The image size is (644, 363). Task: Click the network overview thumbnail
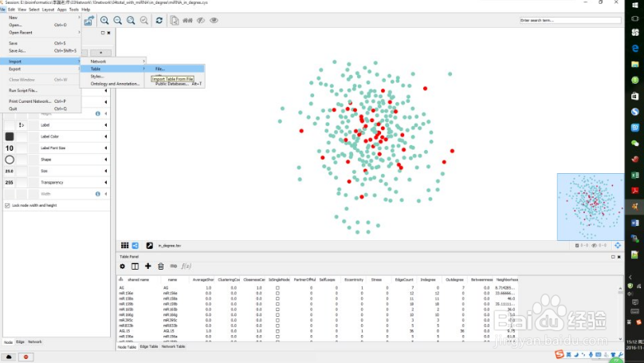pos(590,207)
